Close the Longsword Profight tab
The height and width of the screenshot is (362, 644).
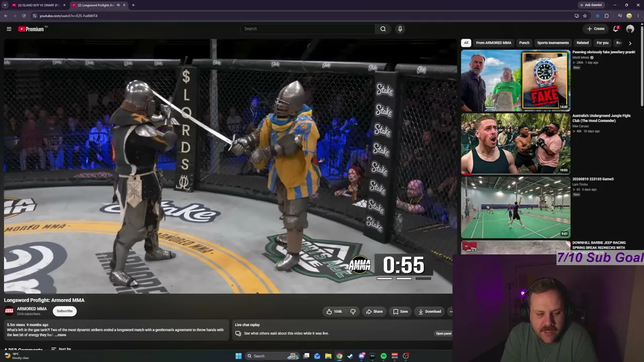124,5
